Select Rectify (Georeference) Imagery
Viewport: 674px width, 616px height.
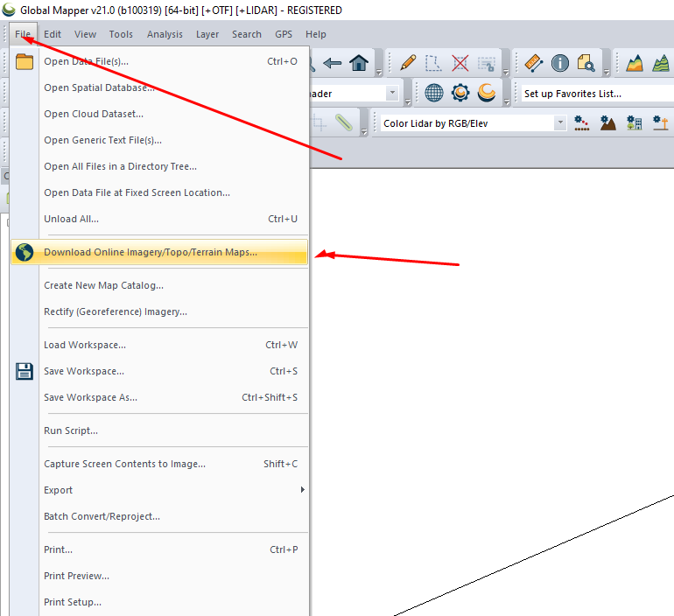(159, 311)
